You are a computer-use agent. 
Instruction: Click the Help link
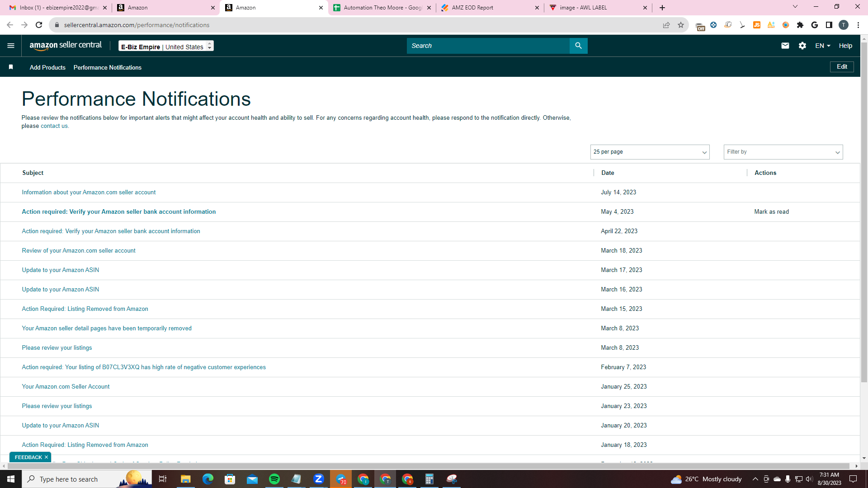point(845,46)
